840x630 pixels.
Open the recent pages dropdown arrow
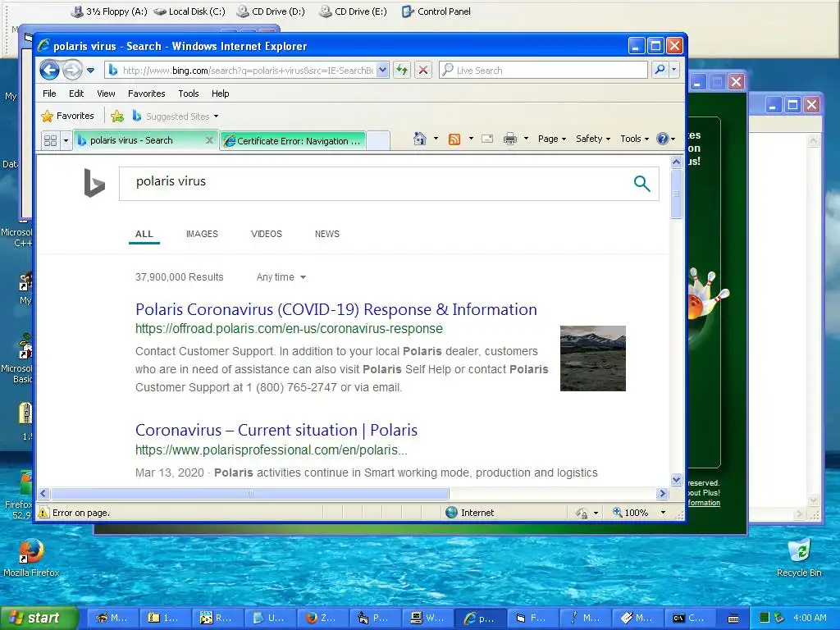click(90, 71)
